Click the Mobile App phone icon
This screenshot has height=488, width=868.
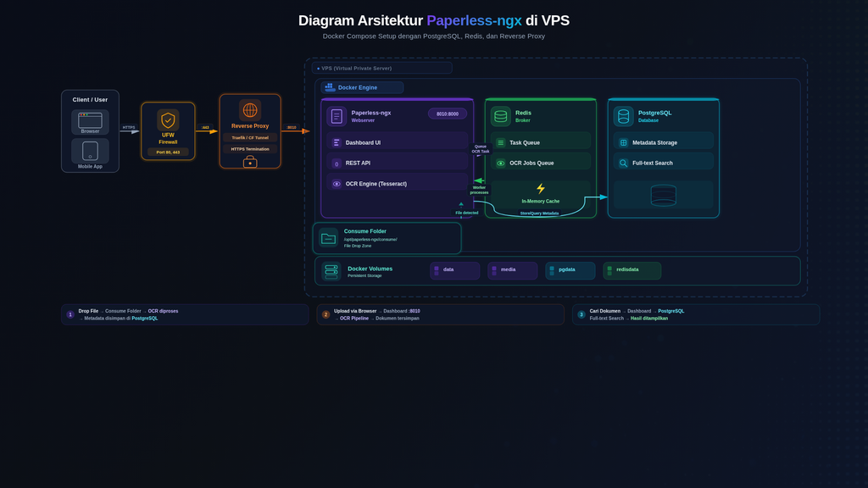pos(90,151)
